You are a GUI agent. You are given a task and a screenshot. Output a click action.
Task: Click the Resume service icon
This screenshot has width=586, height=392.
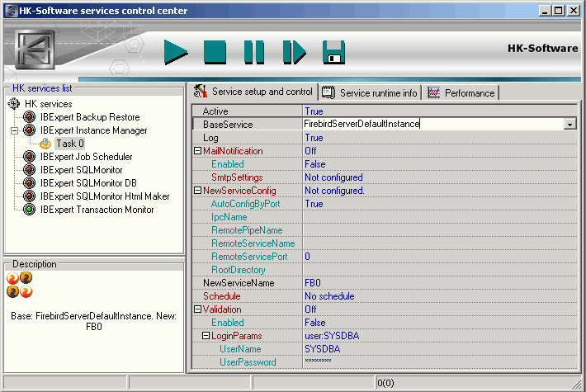pos(294,52)
